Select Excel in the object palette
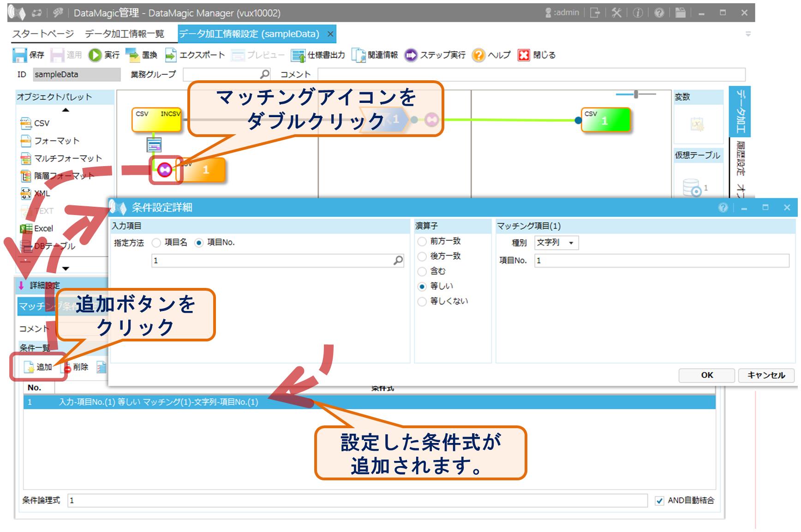 pyautogui.click(x=37, y=228)
